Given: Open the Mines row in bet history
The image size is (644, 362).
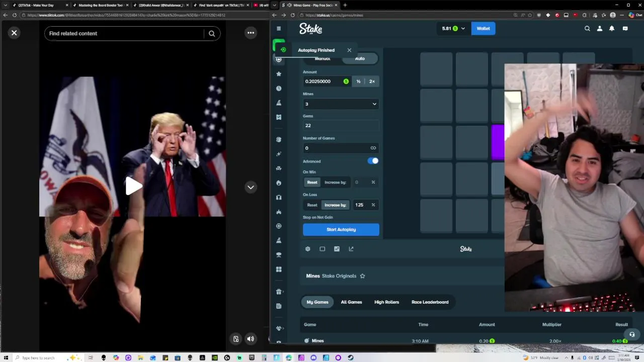Looking at the screenshot, I should coord(465,341).
